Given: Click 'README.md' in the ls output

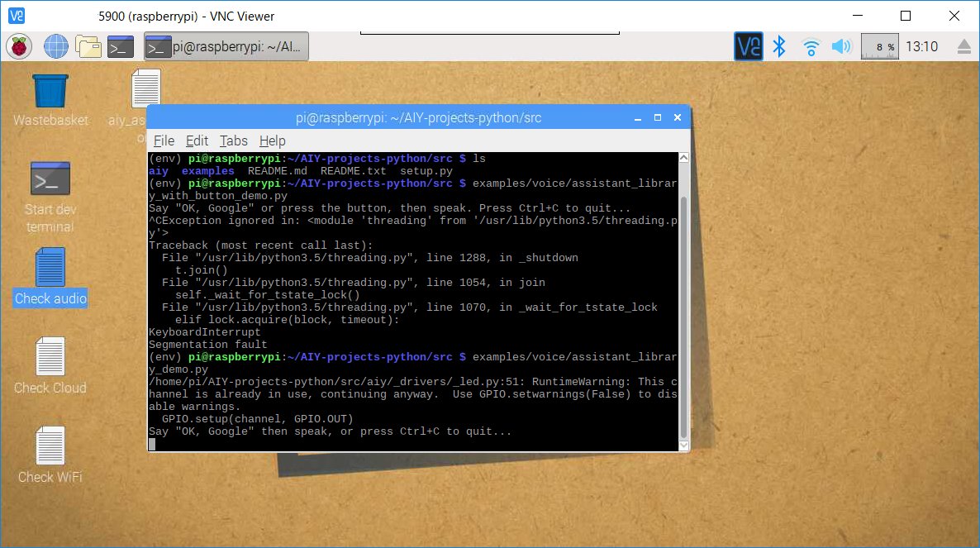Looking at the screenshot, I should 278,170.
